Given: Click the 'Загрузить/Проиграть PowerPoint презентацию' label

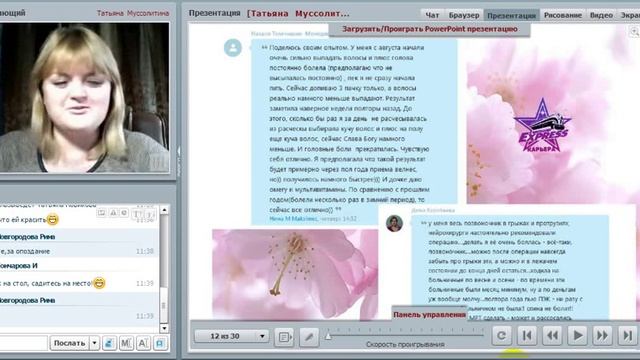Looking at the screenshot, I should [430, 29].
